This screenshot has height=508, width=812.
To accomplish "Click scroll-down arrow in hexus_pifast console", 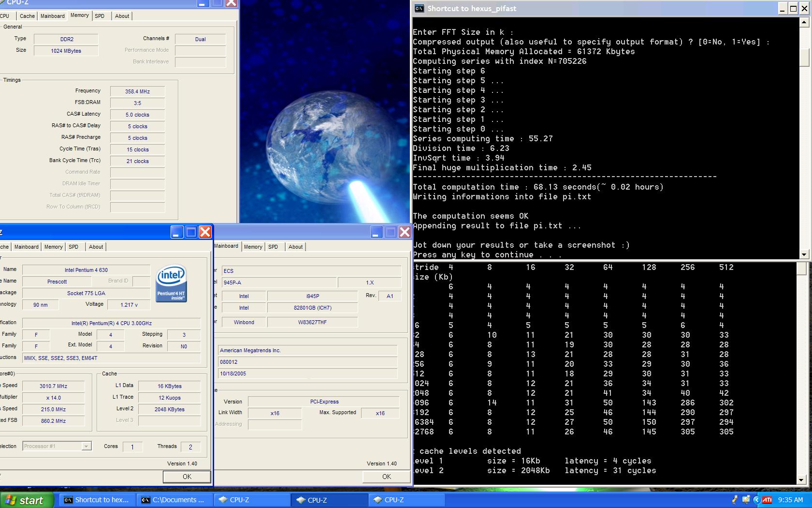I will pos(804,254).
